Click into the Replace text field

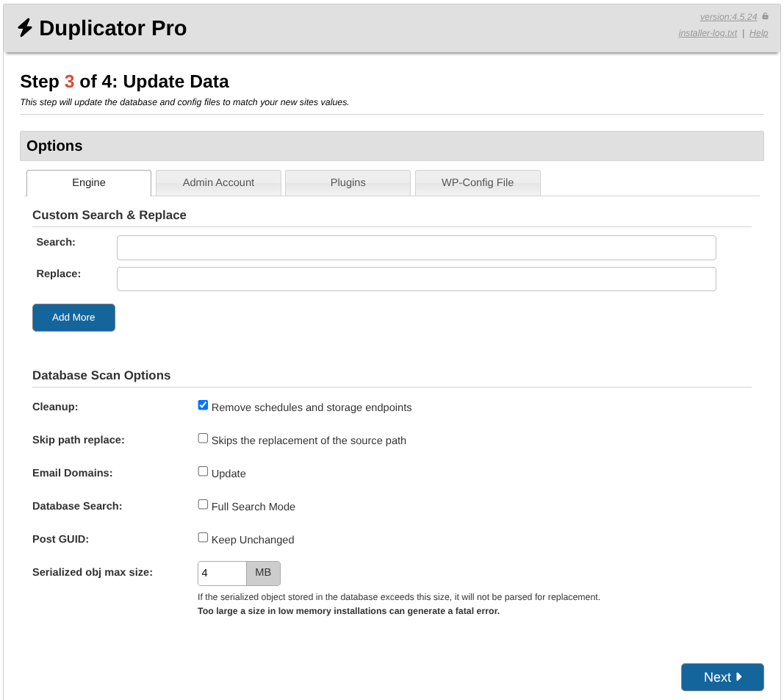[x=416, y=279]
